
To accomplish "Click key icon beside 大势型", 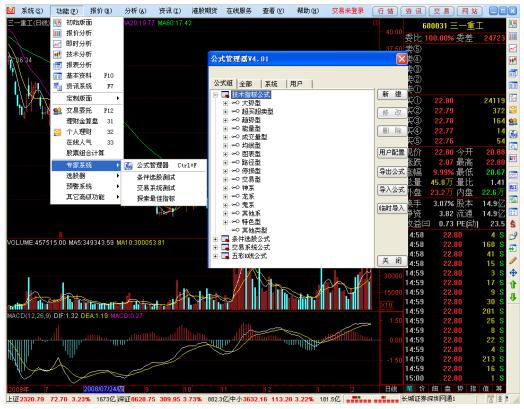I will pos(236,103).
